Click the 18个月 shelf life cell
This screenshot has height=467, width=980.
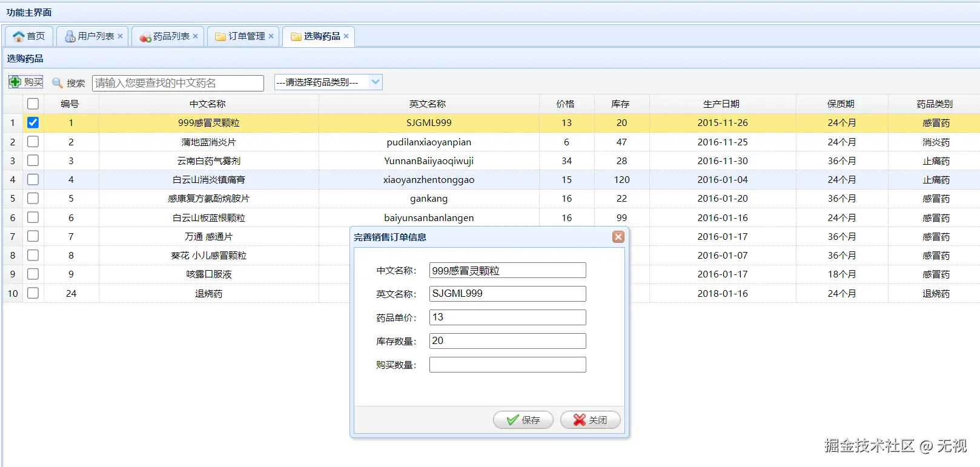coord(842,274)
